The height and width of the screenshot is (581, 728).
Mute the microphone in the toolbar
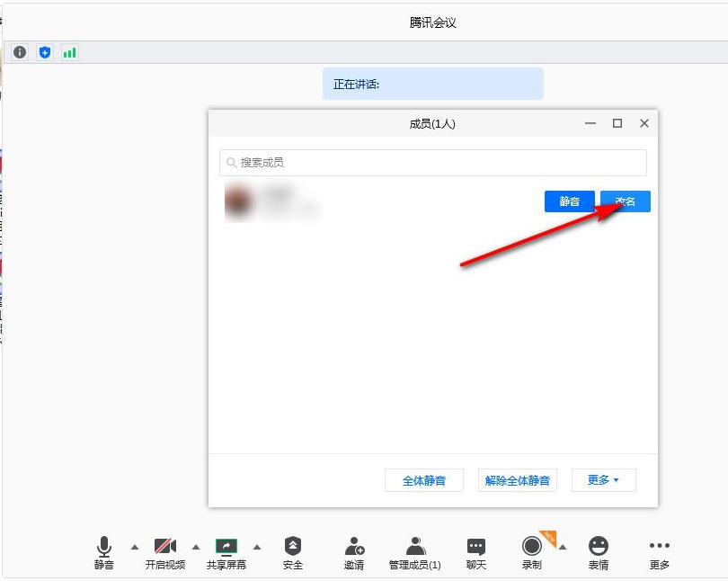click(104, 553)
